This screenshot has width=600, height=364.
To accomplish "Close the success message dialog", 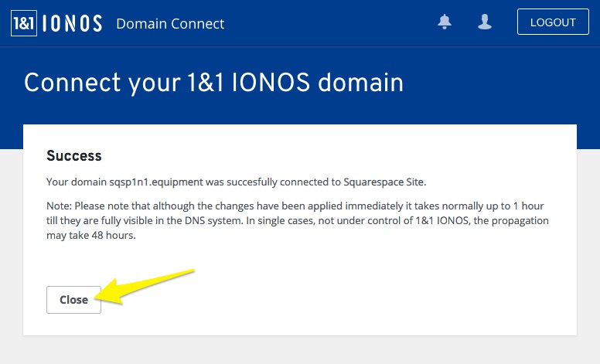I will pyautogui.click(x=73, y=300).
